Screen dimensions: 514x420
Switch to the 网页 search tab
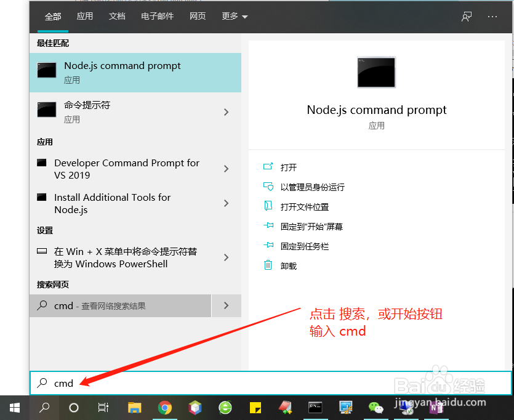pos(198,16)
